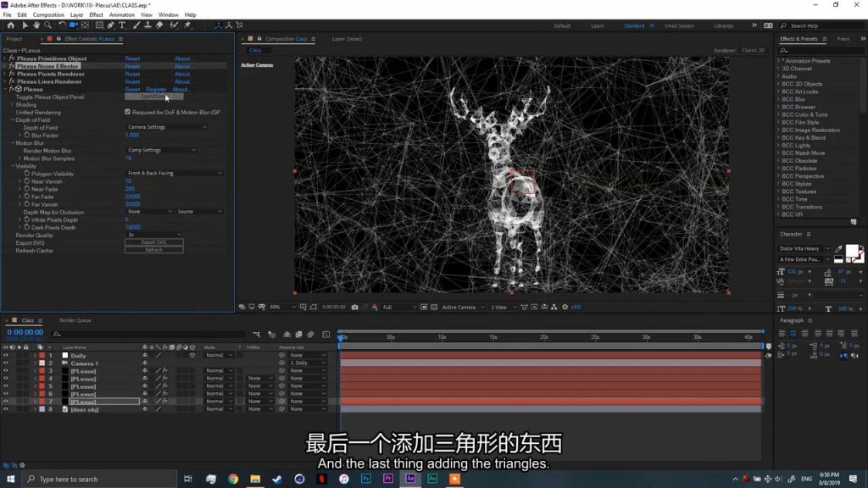868x488 pixels.
Task: Click the Toggle Plexus Object Panel Open/Close button
Action: tap(154, 97)
